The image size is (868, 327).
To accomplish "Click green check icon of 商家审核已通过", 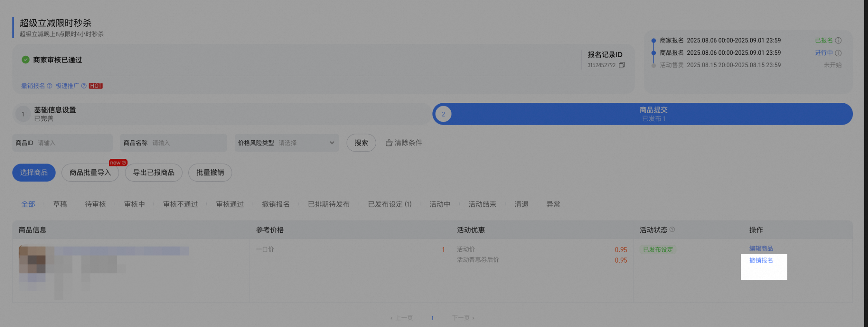I will [26, 60].
